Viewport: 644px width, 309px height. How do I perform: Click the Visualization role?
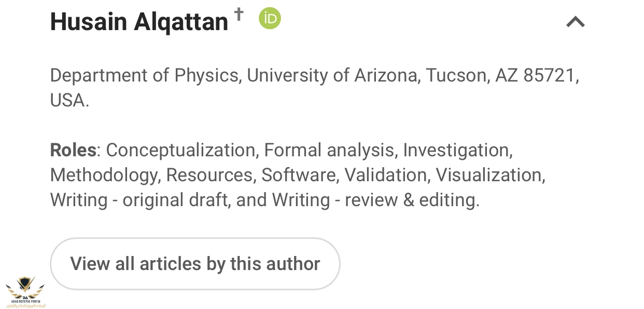pyautogui.click(x=489, y=176)
